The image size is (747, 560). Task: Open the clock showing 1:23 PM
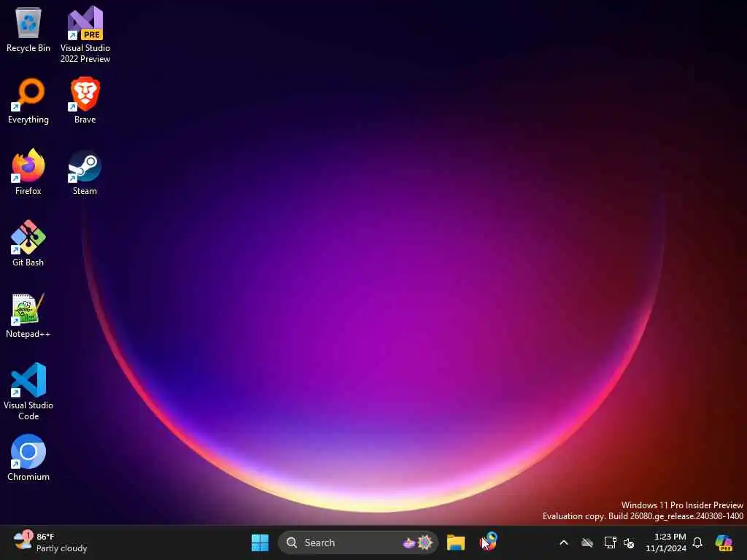[x=670, y=537]
